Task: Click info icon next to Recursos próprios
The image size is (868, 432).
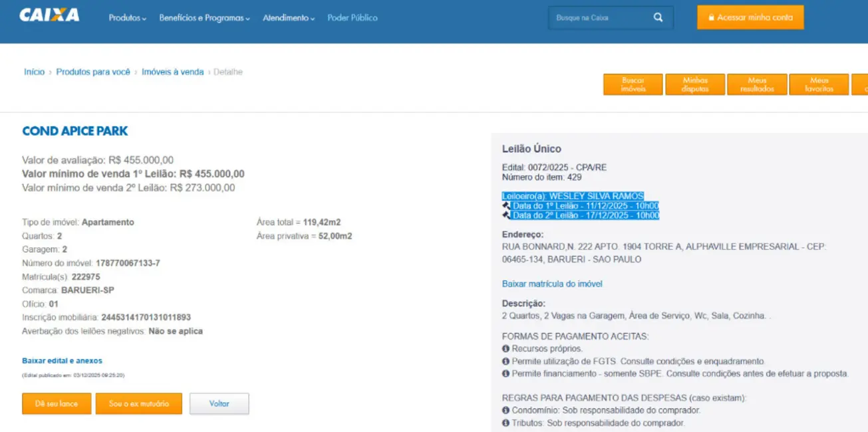Action: tap(506, 349)
